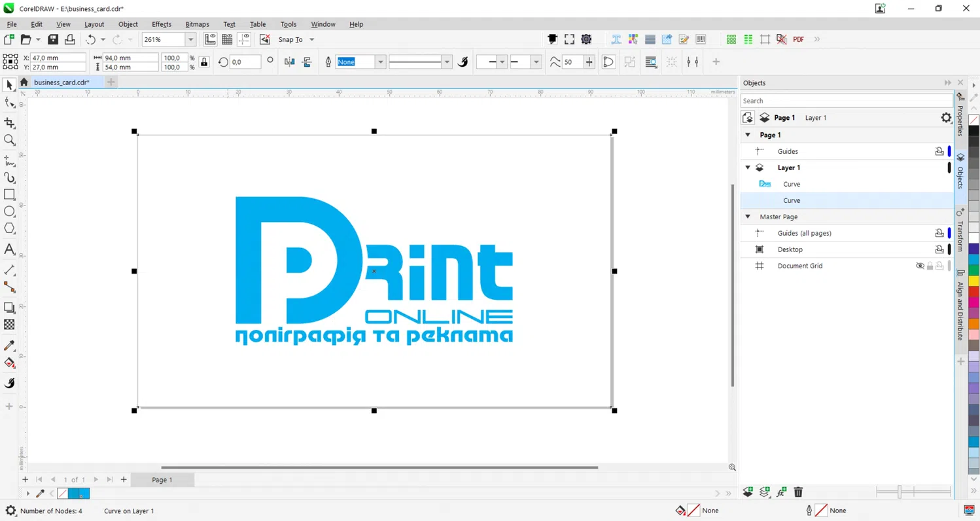Select the Polygon tool
The height and width of the screenshot is (521, 980).
coord(9,228)
